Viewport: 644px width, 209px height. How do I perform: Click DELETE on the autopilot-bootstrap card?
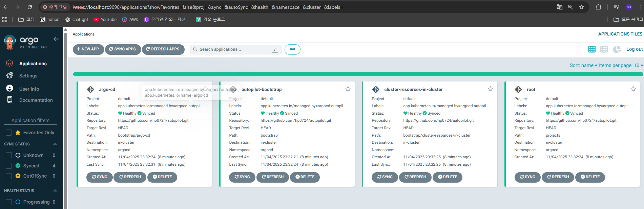pyautogui.click(x=305, y=177)
